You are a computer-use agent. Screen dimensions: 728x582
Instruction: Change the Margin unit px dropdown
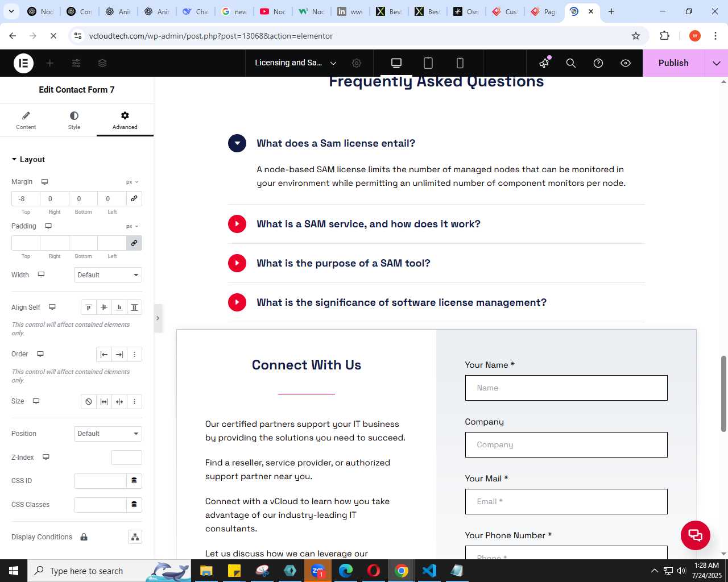(x=132, y=182)
